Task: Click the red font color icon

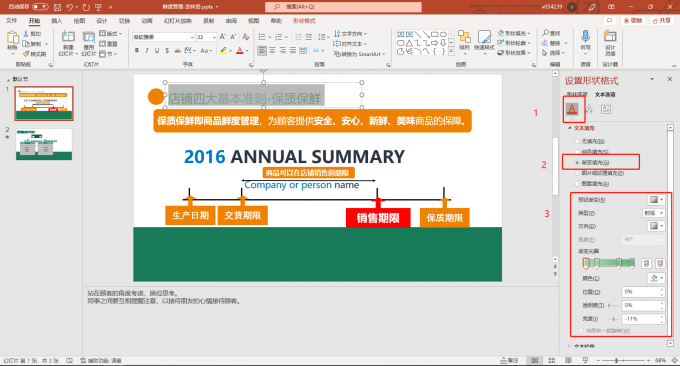Action: [x=240, y=51]
